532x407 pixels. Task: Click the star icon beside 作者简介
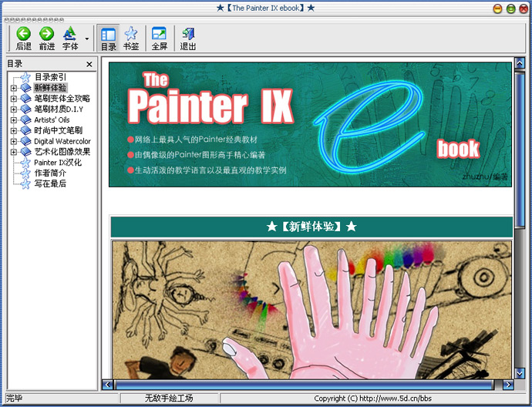pos(25,173)
